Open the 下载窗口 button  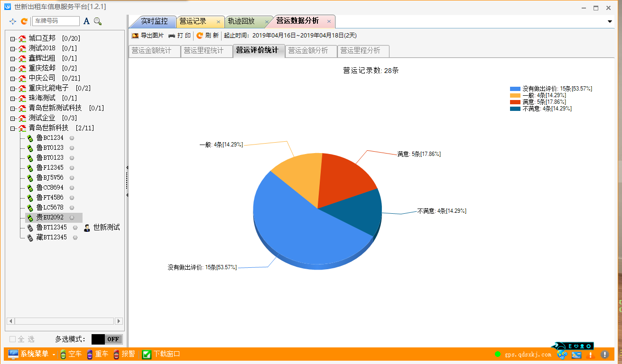[x=165, y=354]
